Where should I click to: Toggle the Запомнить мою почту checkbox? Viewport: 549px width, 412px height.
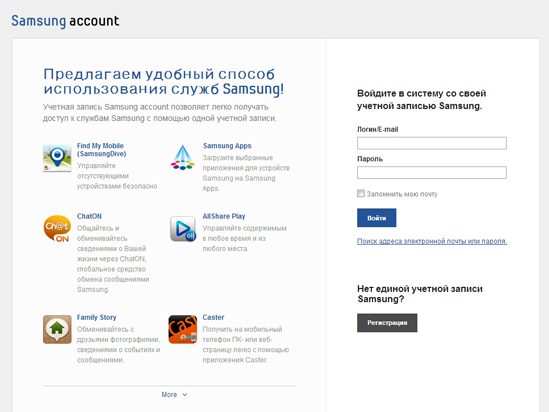tap(361, 193)
